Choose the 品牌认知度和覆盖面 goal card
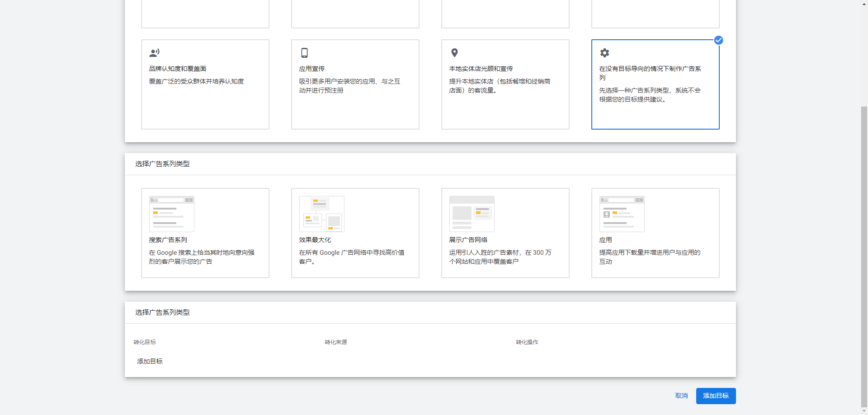The image size is (868, 415). point(205,84)
